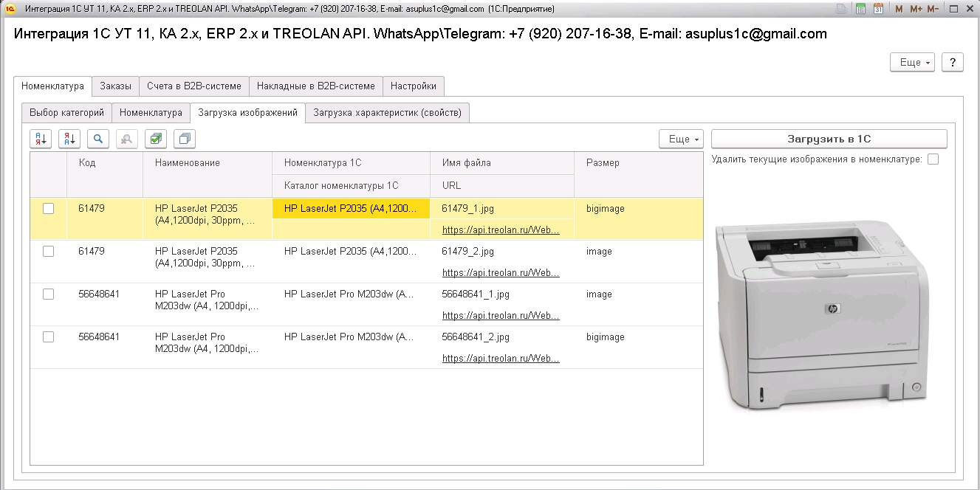Select Наименование cell in 56648641_2.jpg row
Image resolution: width=980 pixels, height=490 pixels.
point(208,348)
